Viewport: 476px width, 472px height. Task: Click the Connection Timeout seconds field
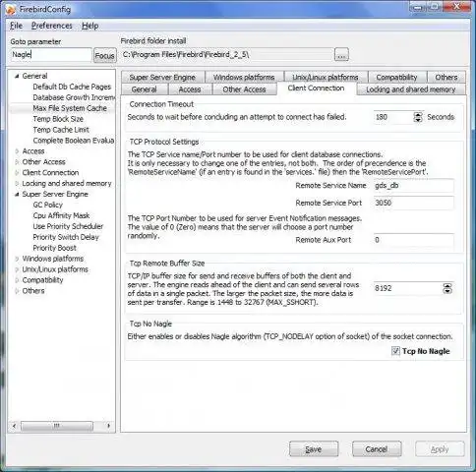[x=393, y=117]
